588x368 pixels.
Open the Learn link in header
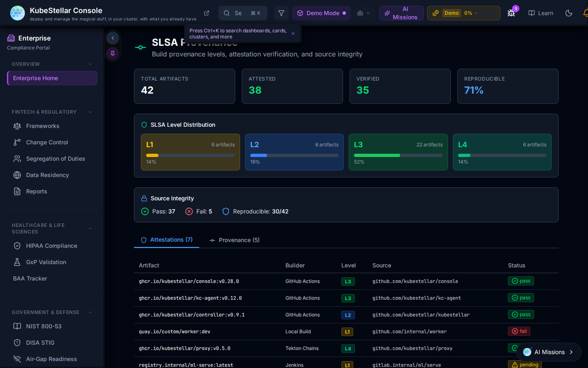pyautogui.click(x=541, y=13)
